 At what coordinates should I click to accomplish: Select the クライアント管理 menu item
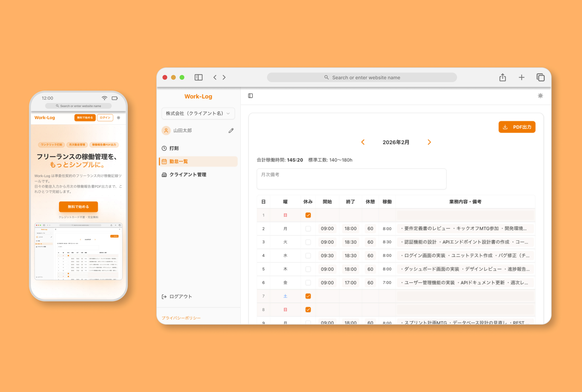click(x=188, y=174)
